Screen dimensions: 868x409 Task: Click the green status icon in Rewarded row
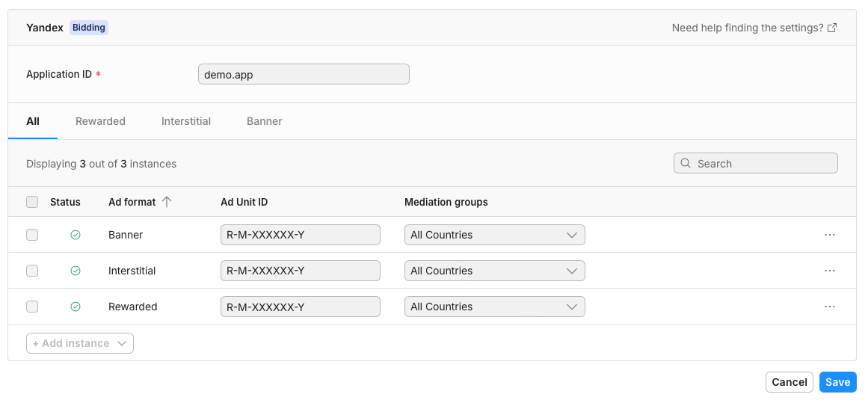point(76,307)
